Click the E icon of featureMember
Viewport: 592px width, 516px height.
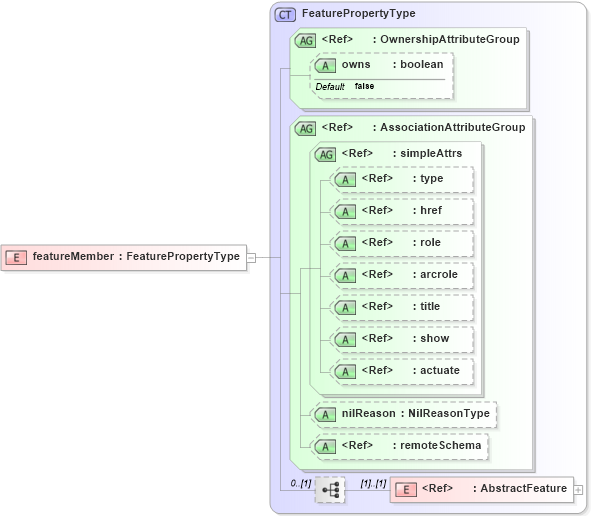click(16, 258)
